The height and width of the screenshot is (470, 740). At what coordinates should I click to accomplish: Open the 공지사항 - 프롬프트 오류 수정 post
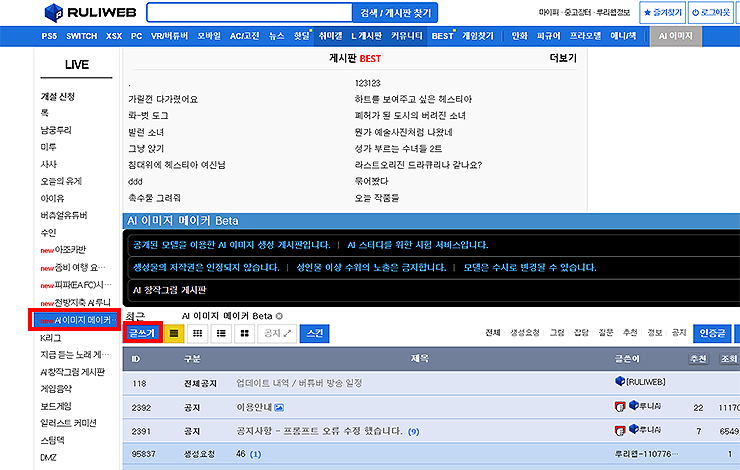coord(319,431)
